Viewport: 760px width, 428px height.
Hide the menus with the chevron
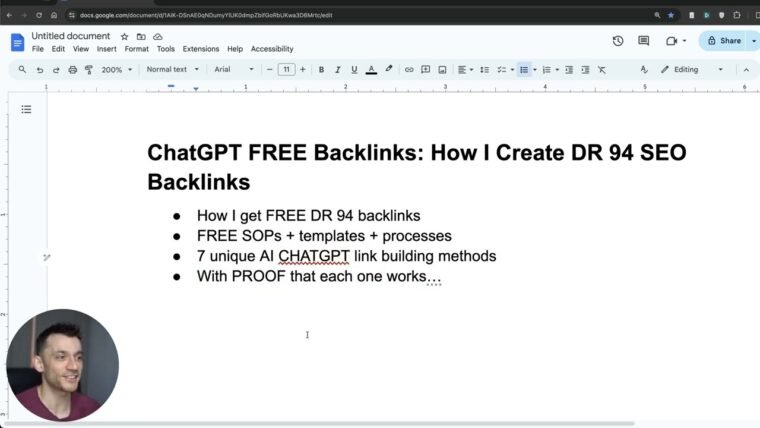point(746,70)
